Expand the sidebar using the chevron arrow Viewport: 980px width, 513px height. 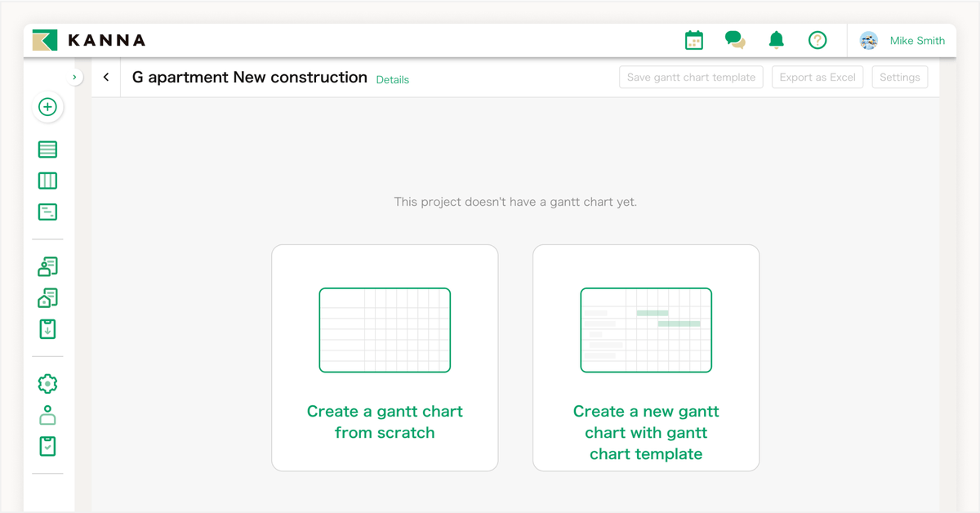(74, 76)
